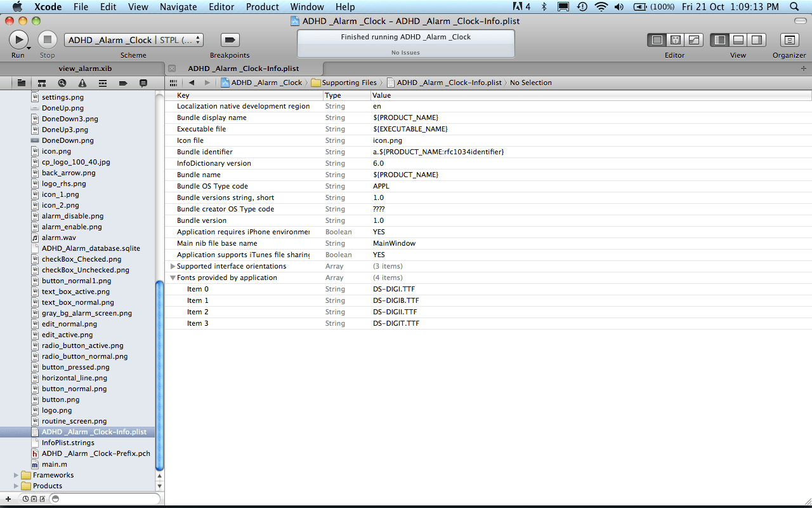Show the Breakpoint navigator
This screenshot has width=812, height=508.
click(x=123, y=83)
